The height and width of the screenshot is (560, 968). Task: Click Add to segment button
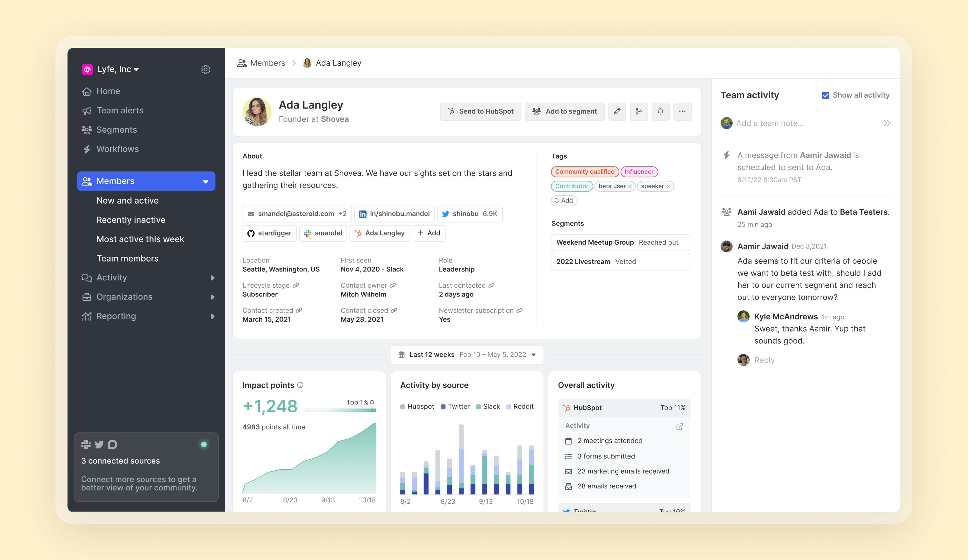[x=564, y=111]
